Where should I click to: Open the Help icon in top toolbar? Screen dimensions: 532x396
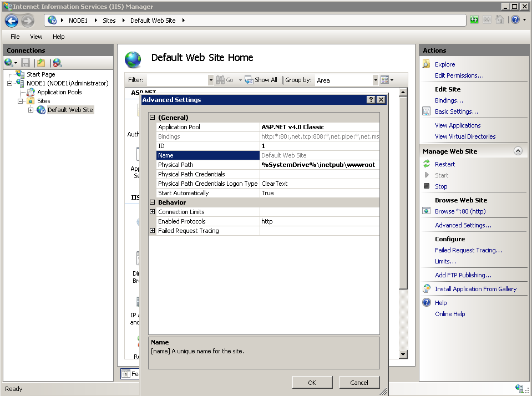(515, 20)
